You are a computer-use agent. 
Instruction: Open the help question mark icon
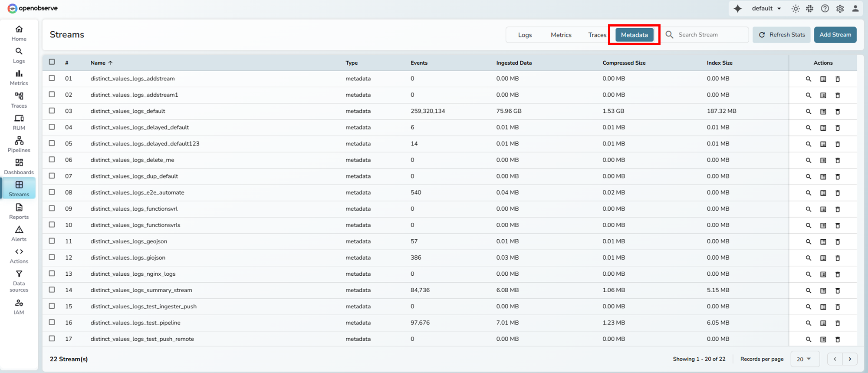coord(825,9)
